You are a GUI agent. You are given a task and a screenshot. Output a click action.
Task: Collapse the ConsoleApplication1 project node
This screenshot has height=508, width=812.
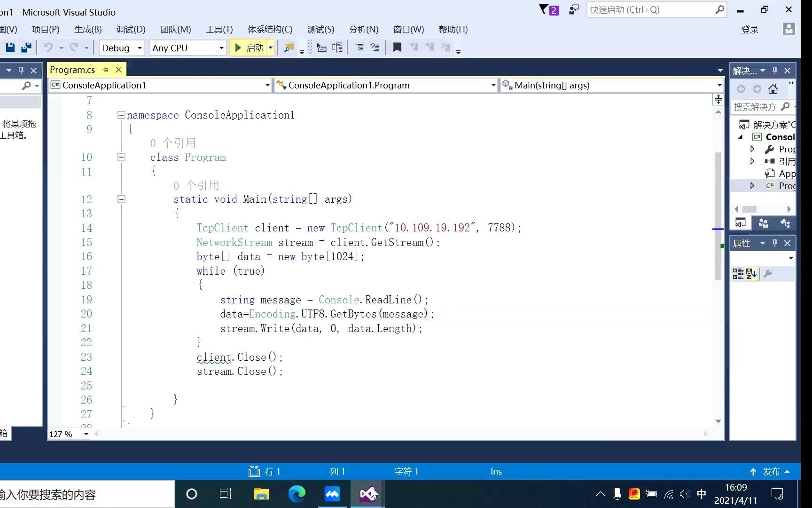pos(742,137)
